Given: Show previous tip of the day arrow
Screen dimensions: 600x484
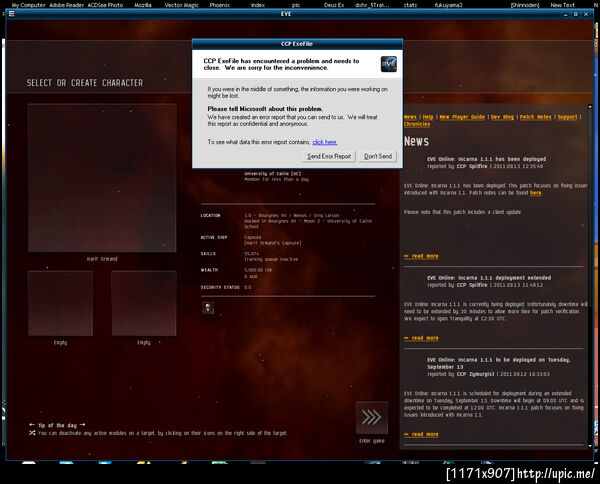Looking at the screenshot, I should (x=32, y=425).
